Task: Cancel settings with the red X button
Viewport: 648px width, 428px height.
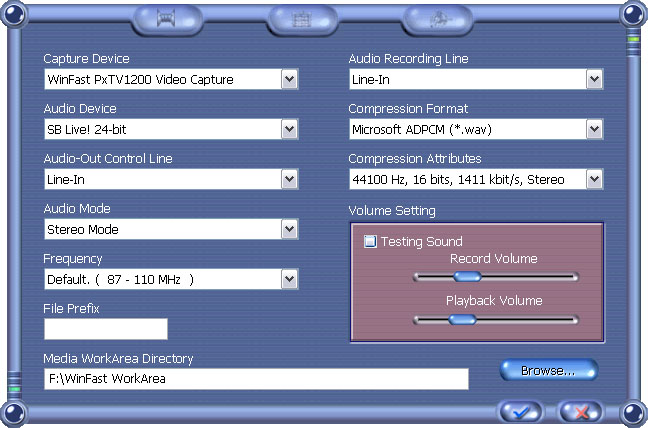Action: click(581, 412)
